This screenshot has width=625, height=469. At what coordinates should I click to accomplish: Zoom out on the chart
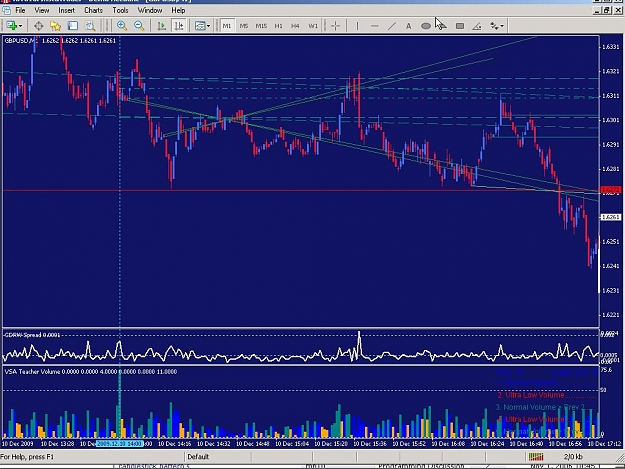tap(139, 26)
